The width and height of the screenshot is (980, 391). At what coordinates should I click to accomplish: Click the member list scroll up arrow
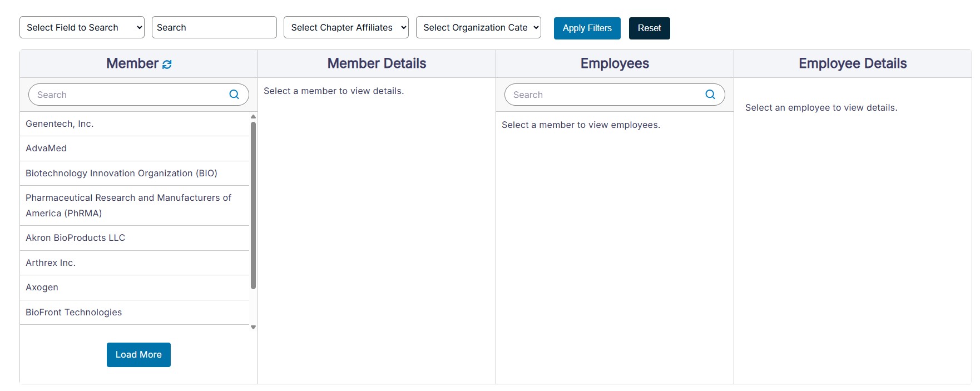[x=253, y=117]
